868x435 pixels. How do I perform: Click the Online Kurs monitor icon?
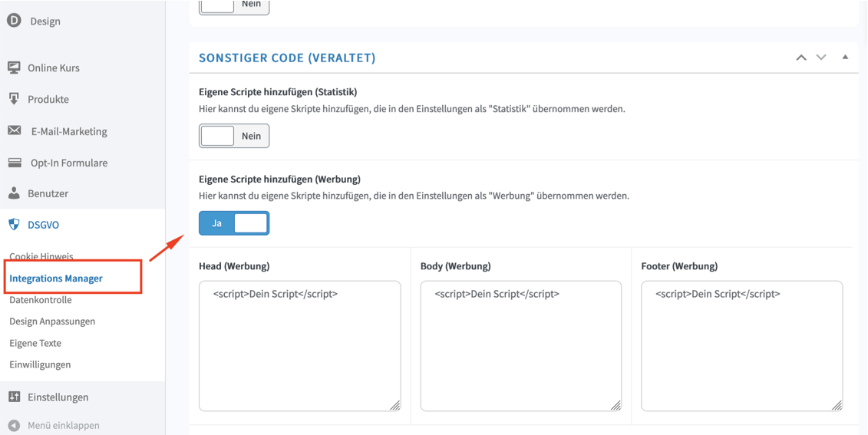point(14,68)
